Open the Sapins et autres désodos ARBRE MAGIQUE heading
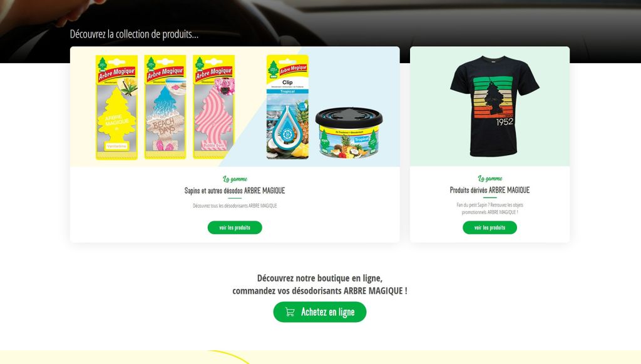The image size is (641, 364). click(235, 190)
